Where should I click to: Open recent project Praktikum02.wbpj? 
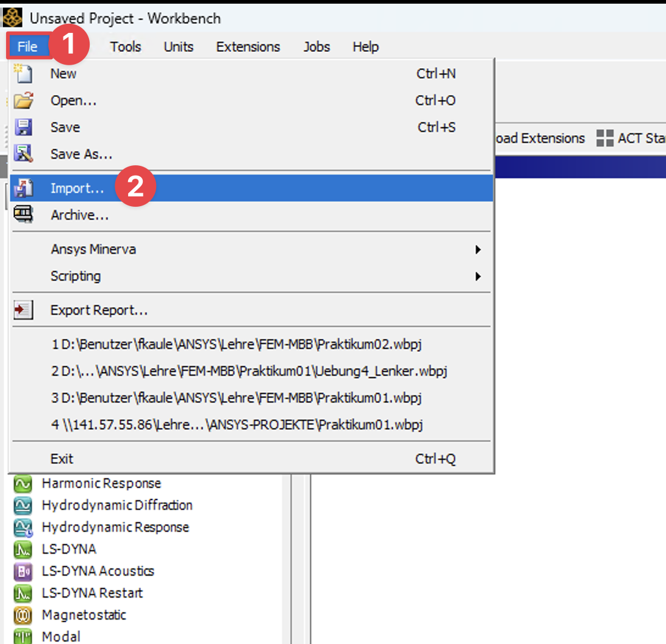pos(237,345)
